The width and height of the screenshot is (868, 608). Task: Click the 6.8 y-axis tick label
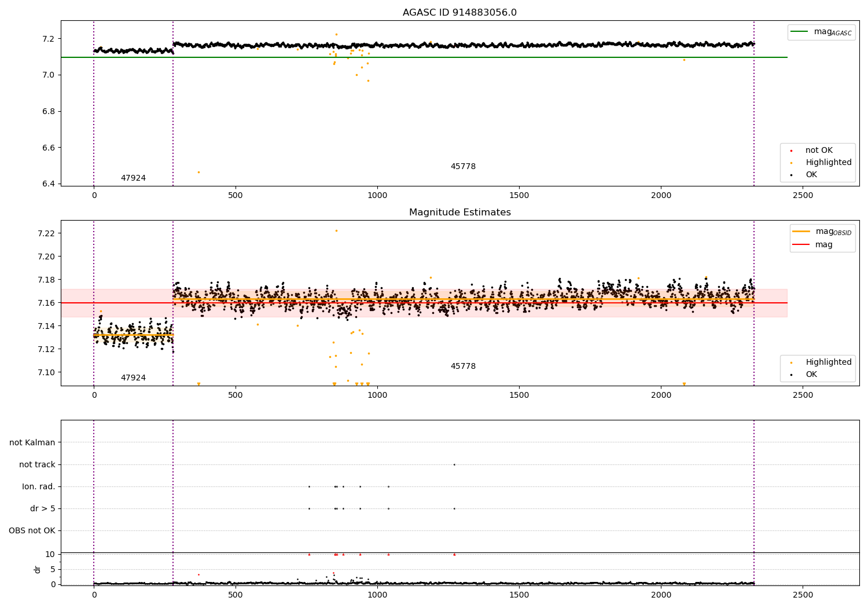tap(48, 111)
